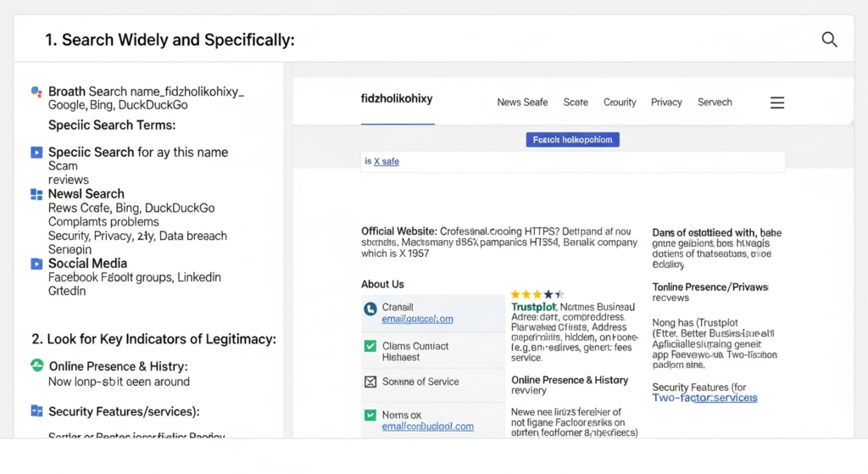Click the grid icon next to Newsl Search
The height and width of the screenshot is (474, 868).
[x=36, y=194]
